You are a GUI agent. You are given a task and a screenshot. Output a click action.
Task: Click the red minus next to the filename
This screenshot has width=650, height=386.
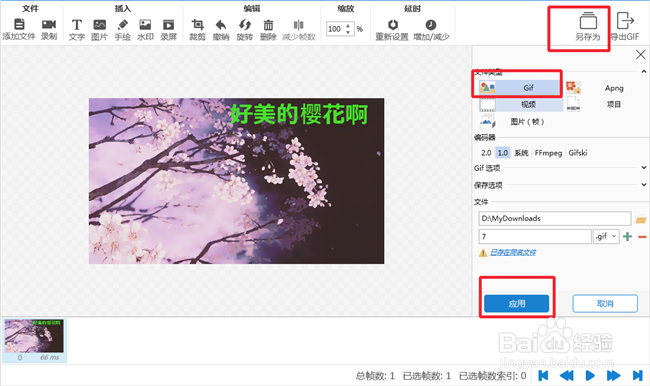coord(642,237)
